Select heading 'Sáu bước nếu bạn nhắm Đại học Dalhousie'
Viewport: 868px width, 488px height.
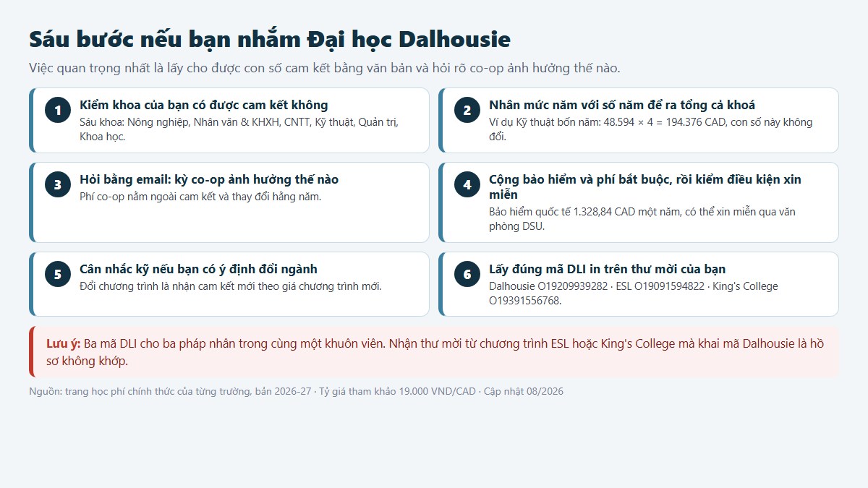point(270,39)
